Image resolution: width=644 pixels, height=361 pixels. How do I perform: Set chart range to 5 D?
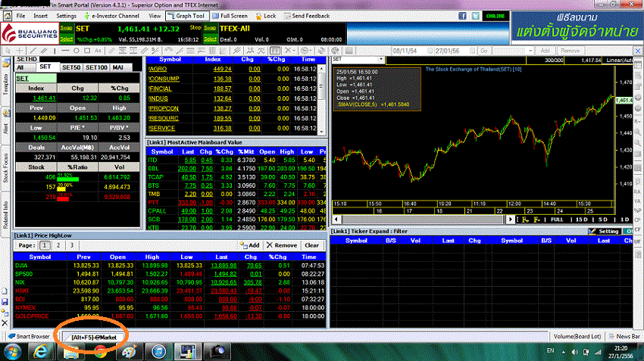(x=603, y=220)
